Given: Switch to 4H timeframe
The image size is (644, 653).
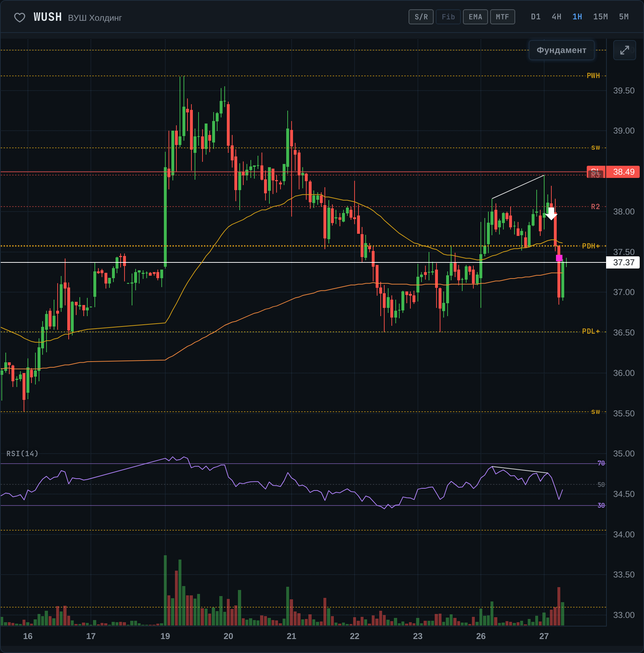Looking at the screenshot, I should click(556, 17).
